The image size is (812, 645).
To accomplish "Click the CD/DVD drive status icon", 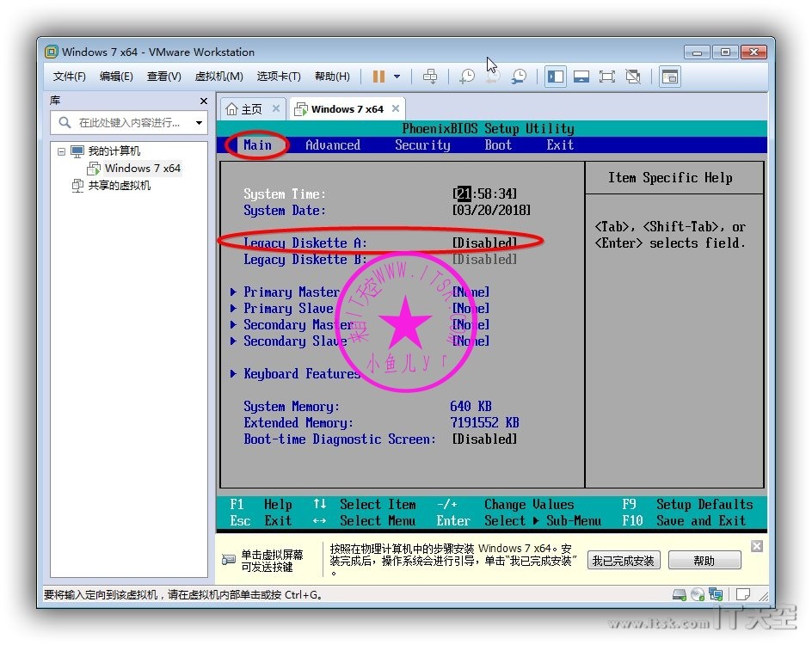I will click(x=697, y=594).
